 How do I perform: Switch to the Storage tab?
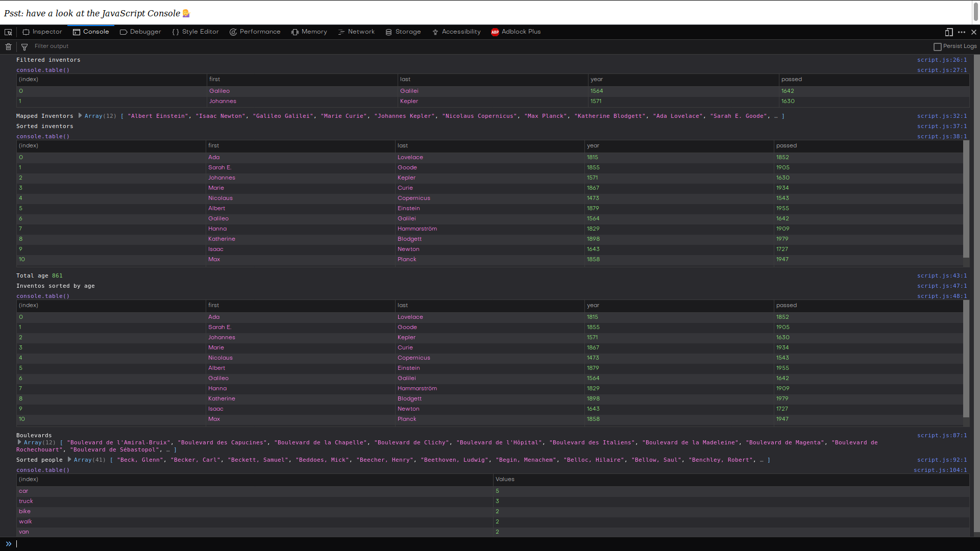(408, 32)
